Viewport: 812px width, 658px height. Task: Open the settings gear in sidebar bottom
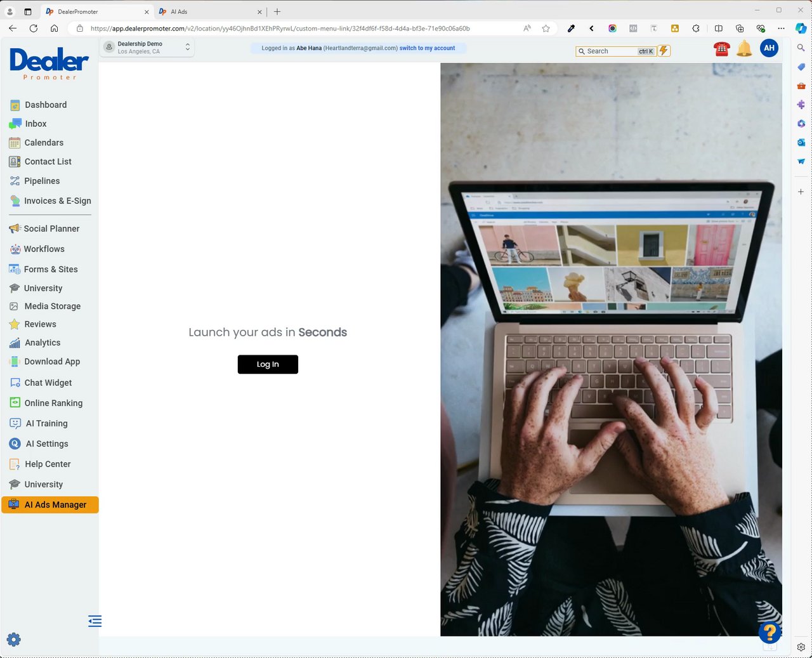point(13,639)
